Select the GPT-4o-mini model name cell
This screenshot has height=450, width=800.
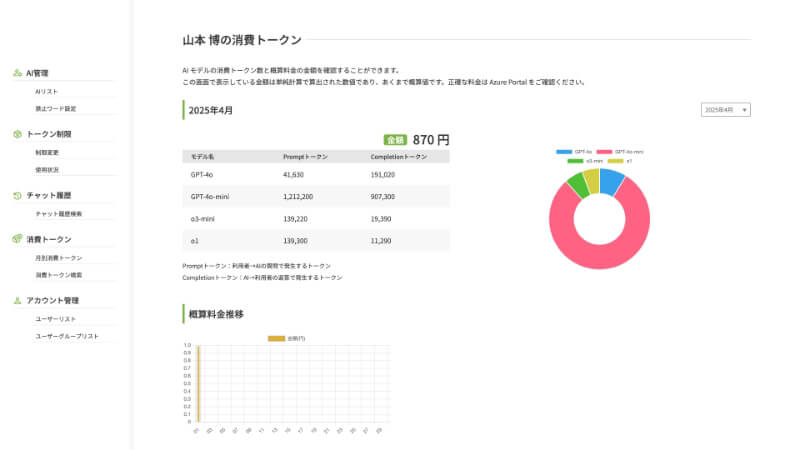[x=210, y=196]
